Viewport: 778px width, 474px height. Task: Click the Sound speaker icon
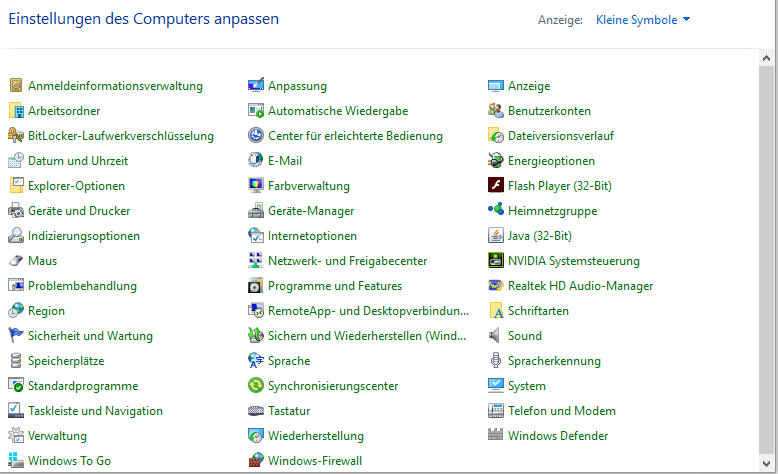[x=495, y=335]
